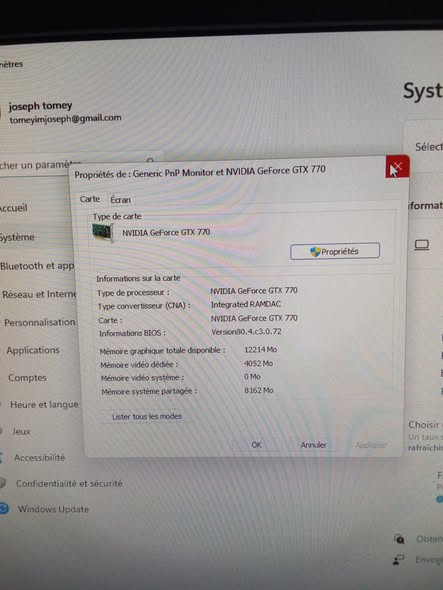The image size is (443, 590).
Task: Open Accessibilité settings
Action: (x=40, y=458)
